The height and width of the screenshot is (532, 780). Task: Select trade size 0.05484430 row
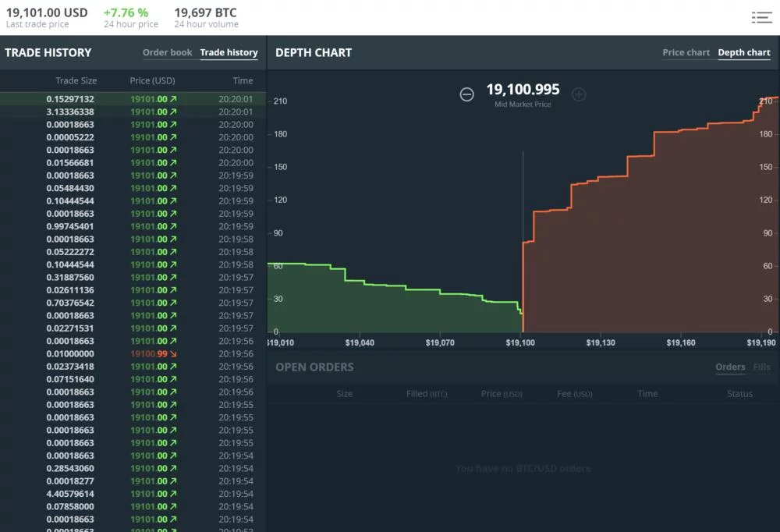pyautogui.click(x=133, y=188)
